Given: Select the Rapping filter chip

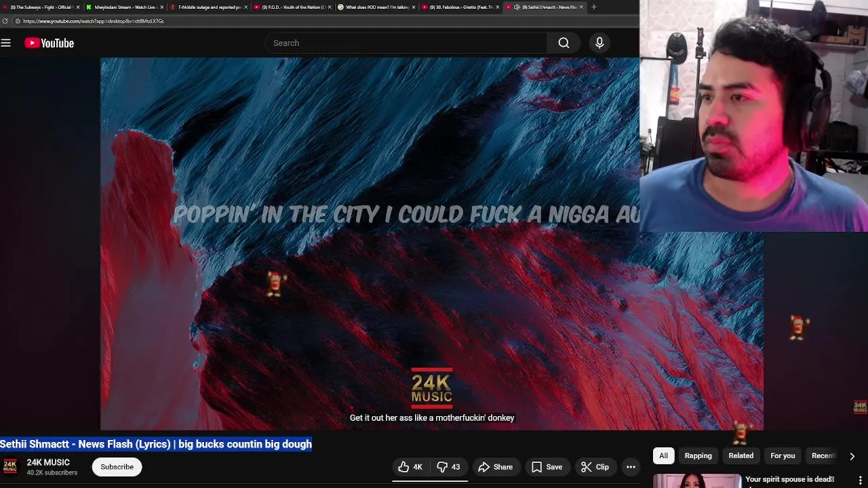Looking at the screenshot, I should pyautogui.click(x=698, y=455).
